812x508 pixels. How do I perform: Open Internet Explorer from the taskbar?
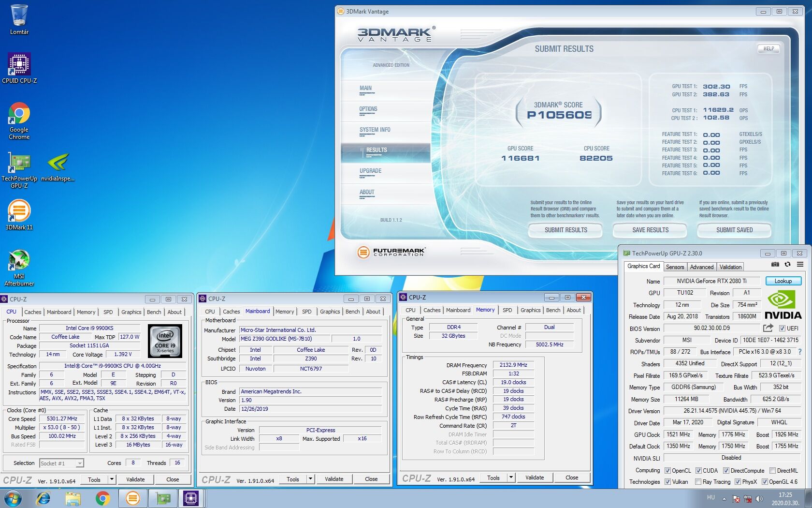(43, 498)
